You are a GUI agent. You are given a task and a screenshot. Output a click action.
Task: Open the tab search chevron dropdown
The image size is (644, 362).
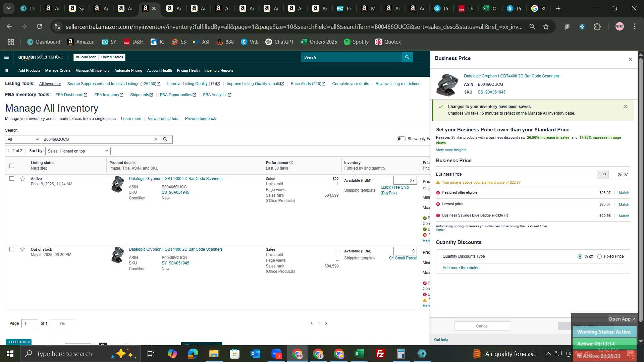(9, 9)
